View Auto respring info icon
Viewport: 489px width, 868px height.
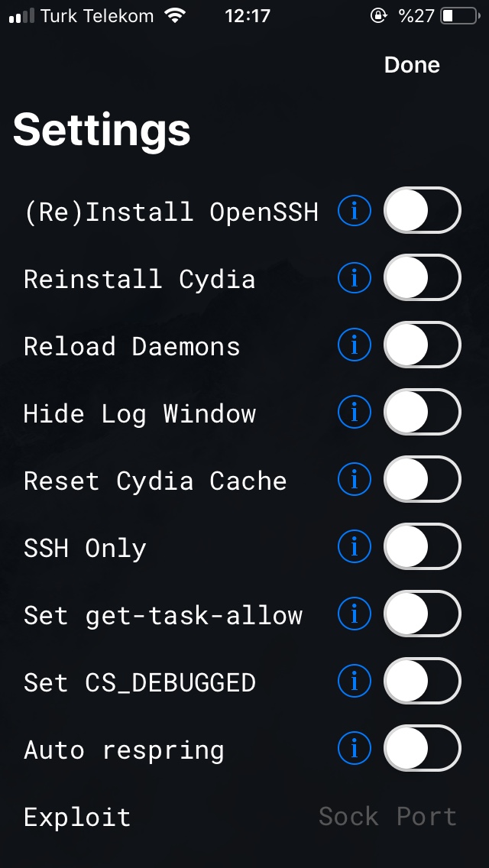click(x=354, y=748)
